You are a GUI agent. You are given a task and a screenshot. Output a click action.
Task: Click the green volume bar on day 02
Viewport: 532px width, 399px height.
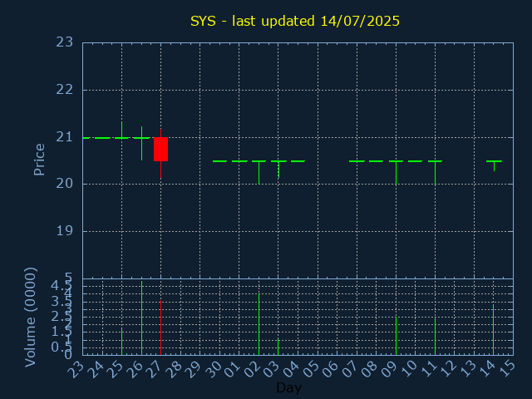point(259,324)
